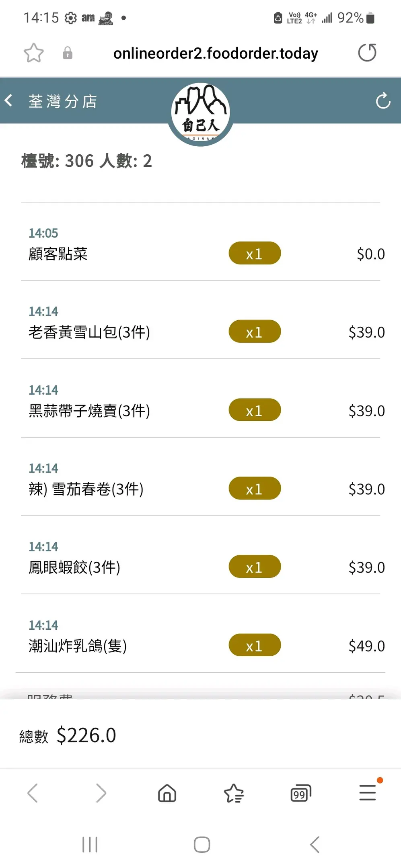Reload page using browser refresh icon

click(367, 53)
